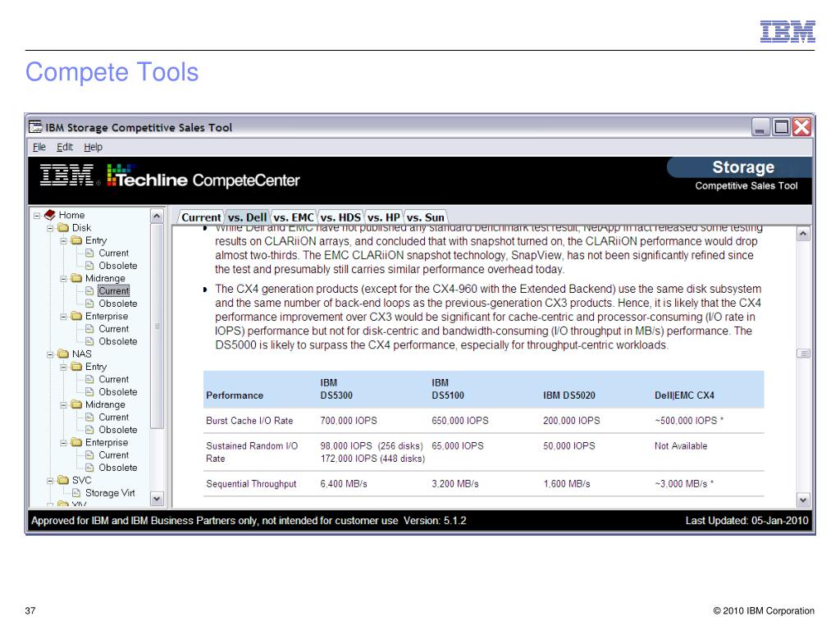This screenshot has height=630, width=840.
Task: Select the highlighted Current item under Disk Midrange
Action: tap(113, 291)
